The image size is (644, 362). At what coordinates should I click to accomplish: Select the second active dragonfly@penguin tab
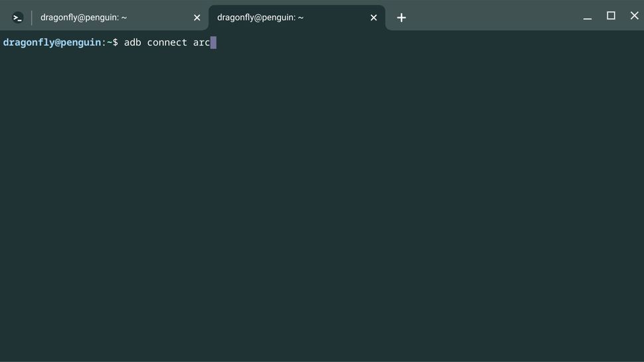[x=279, y=18]
